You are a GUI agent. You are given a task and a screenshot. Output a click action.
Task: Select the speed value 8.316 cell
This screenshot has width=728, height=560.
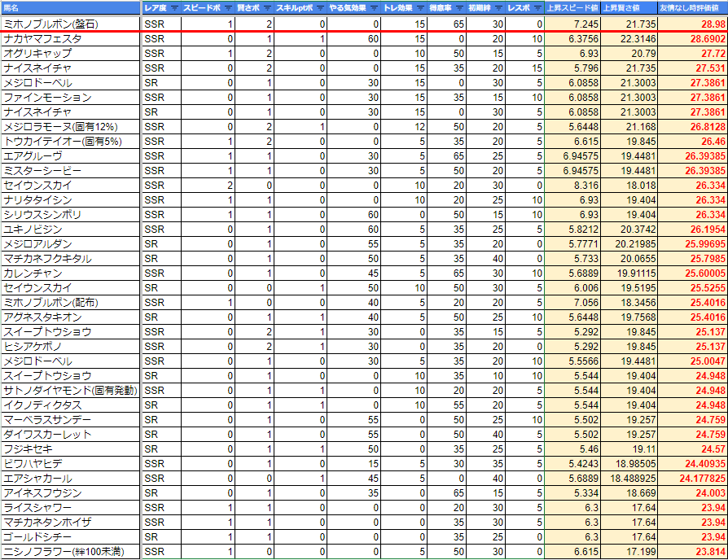572,186
